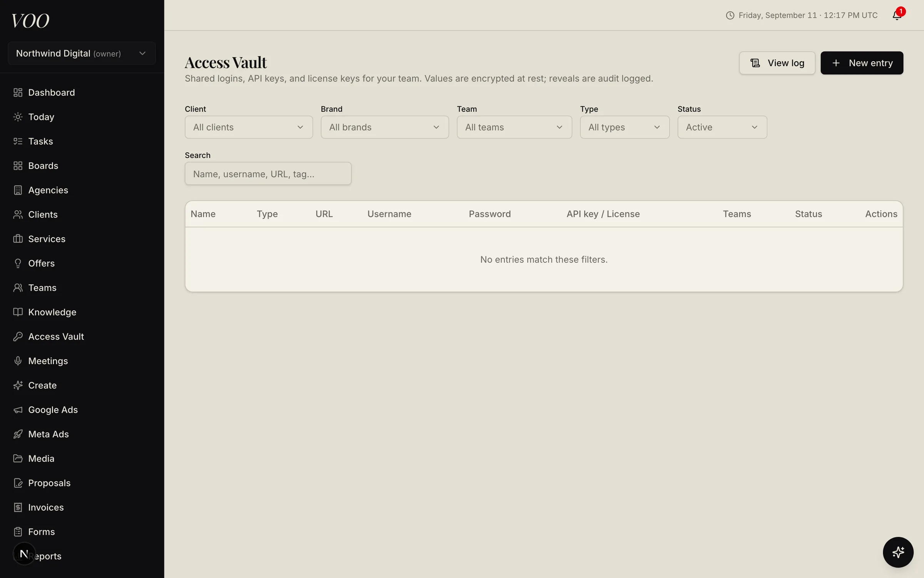Click the Password column header
The width and height of the screenshot is (924, 578).
click(x=490, y=214)
